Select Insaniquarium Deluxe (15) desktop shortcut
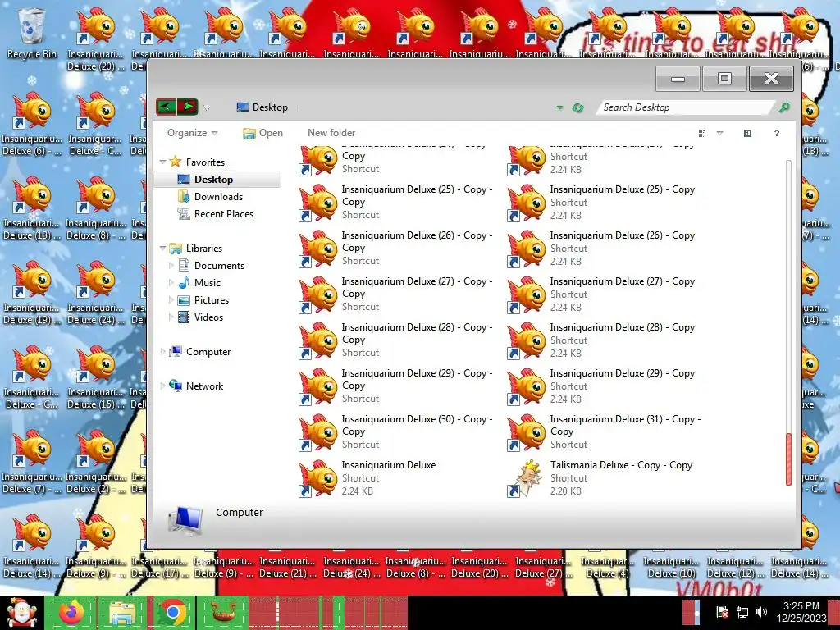 [x=95, y=377]
